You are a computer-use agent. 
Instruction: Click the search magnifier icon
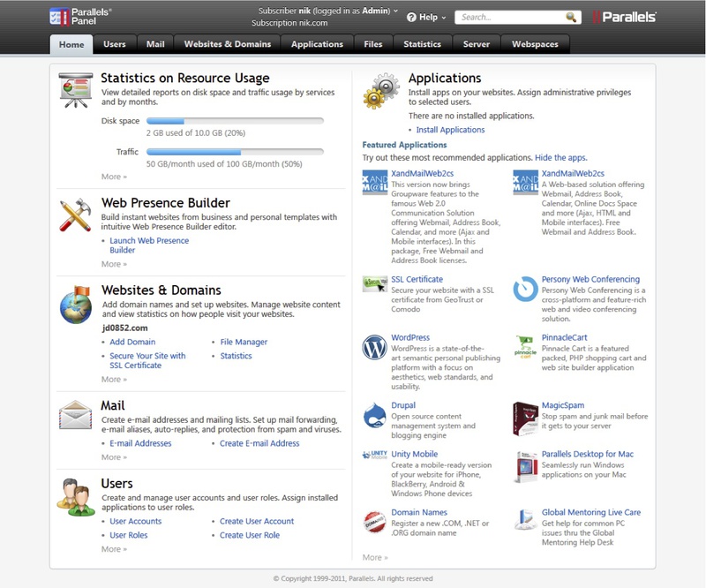pos(570,17)
